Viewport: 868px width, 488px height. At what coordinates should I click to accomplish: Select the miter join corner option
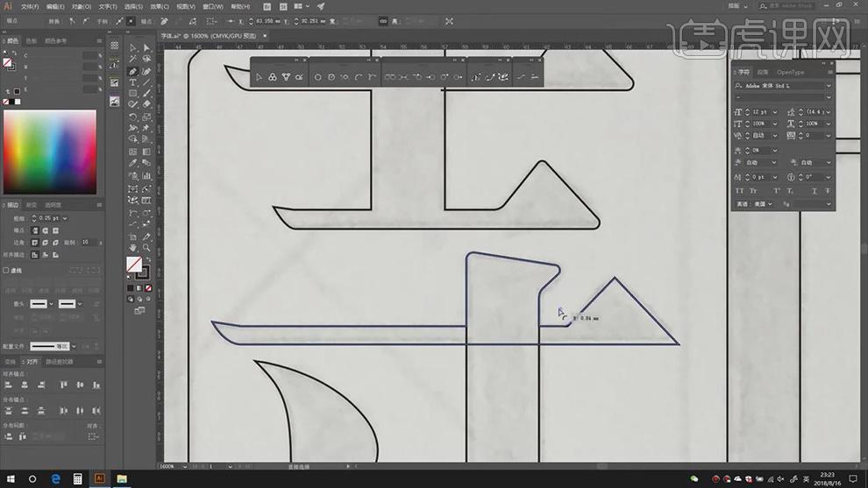(x=35, y=243)
